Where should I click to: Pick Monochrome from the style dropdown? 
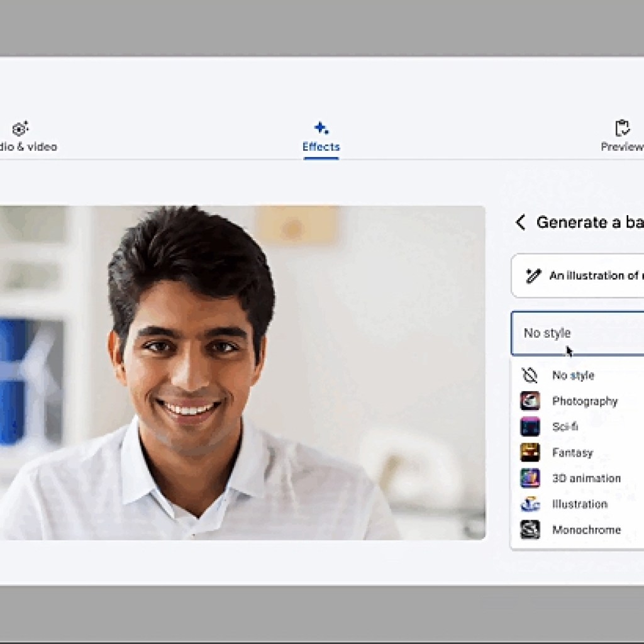[586, 530]
